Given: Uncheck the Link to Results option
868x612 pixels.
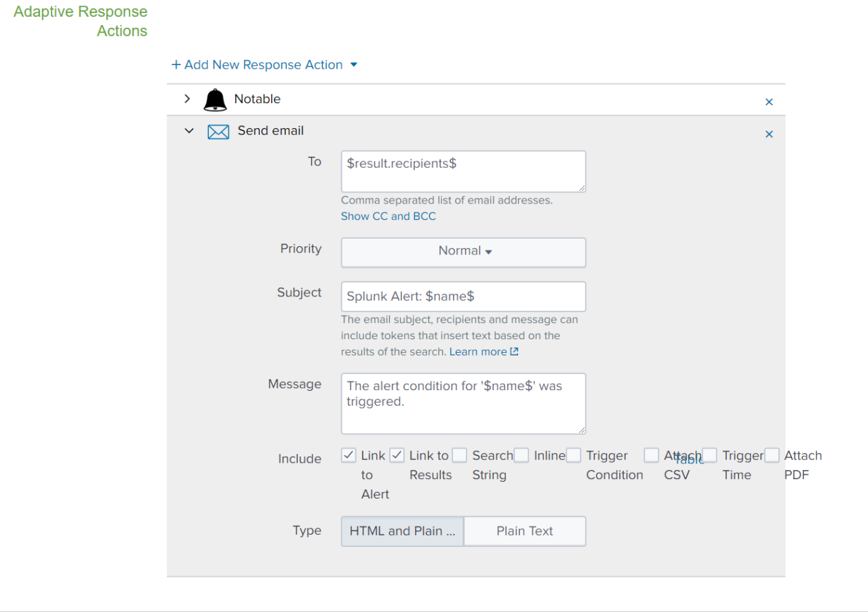Looking at the screenshot, I should tap(397, 455).
